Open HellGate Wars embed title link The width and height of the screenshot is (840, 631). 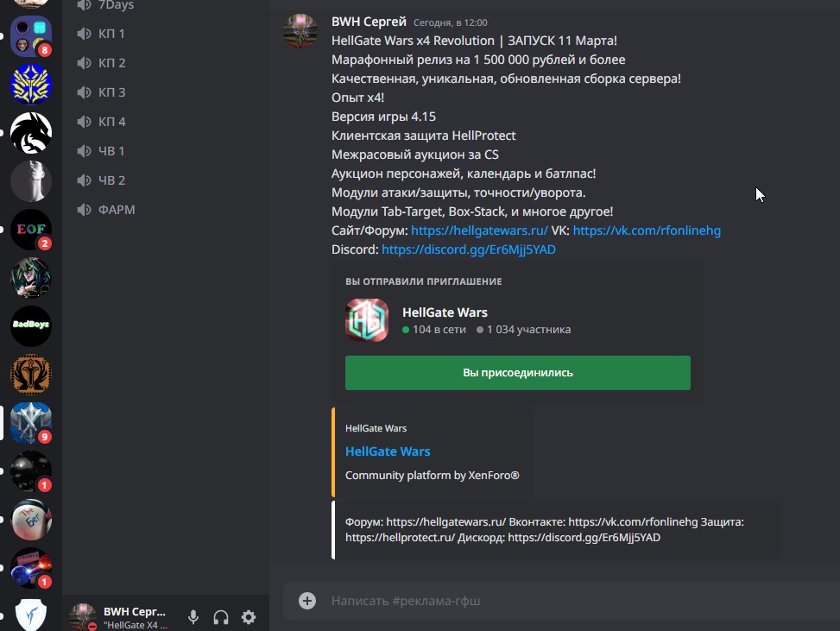click(388, 451)
